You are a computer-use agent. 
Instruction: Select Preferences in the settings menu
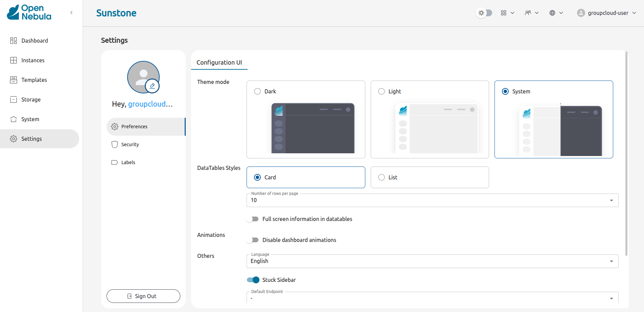(x=134, y=126)
